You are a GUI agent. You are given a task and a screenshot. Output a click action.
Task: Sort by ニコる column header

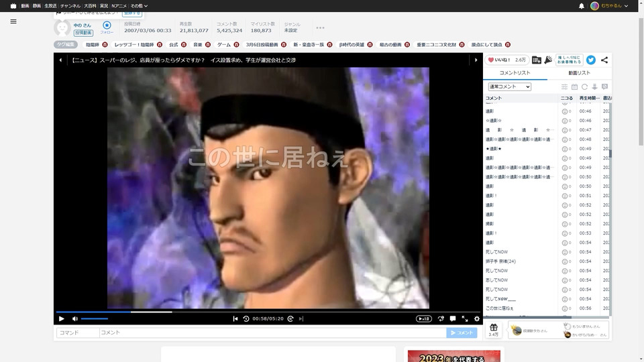pos(566,98)
